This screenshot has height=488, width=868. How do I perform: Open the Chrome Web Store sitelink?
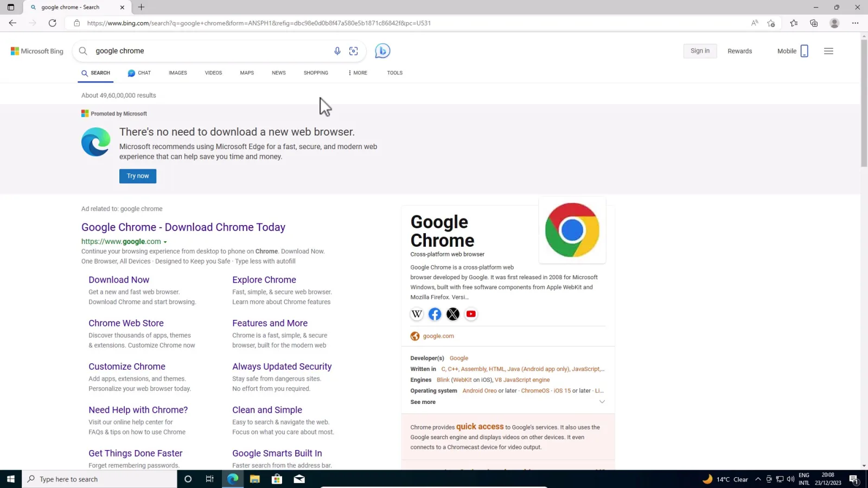[126, 323]
